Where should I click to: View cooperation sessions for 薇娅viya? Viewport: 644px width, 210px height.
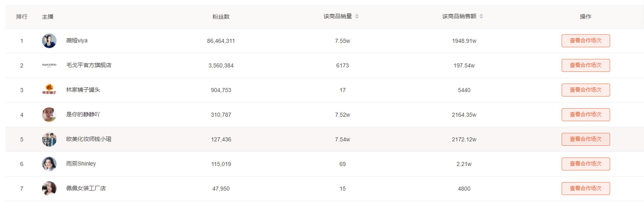tap(585, 41)
